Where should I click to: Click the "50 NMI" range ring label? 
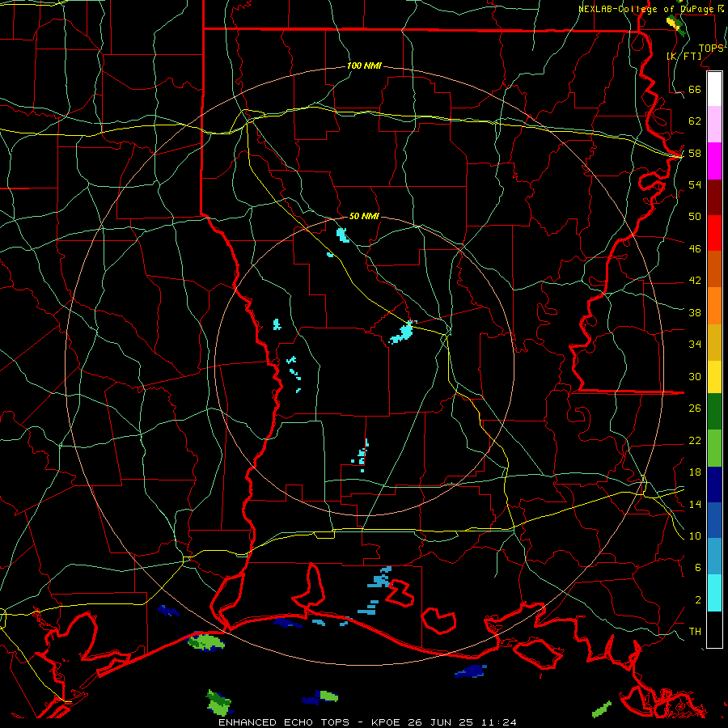(364, 216)
